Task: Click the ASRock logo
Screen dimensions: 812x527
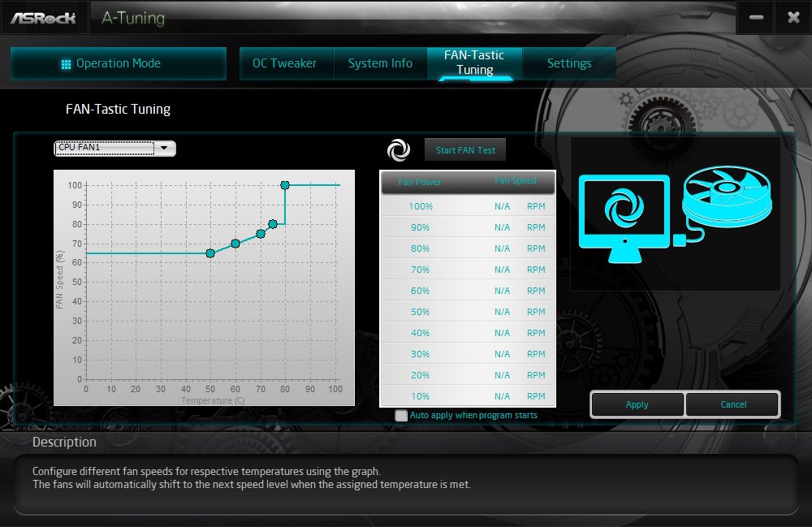Action: click(x=44, y=18)
